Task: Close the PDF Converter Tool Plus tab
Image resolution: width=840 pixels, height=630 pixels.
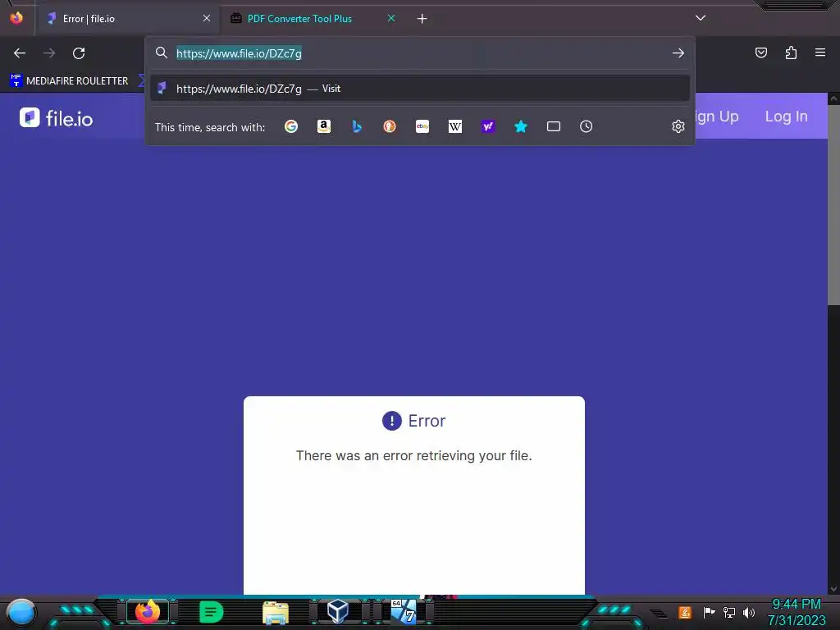Action: [x=391, y=18]
